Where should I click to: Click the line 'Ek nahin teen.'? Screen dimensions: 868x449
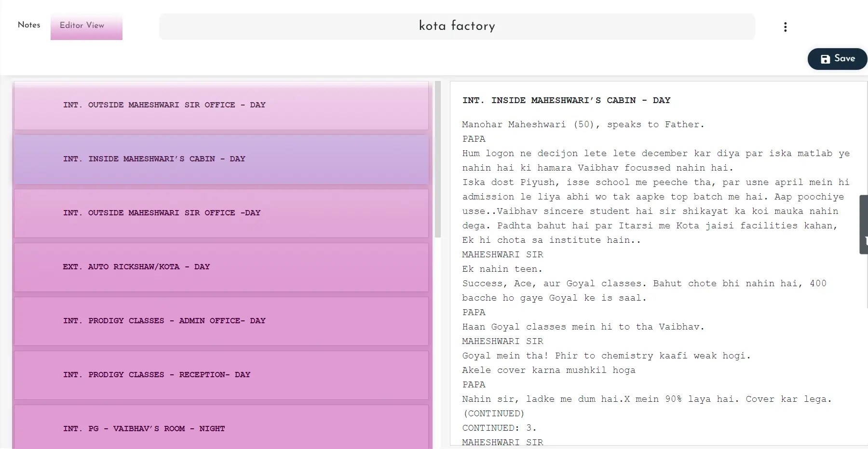[502, 269]
